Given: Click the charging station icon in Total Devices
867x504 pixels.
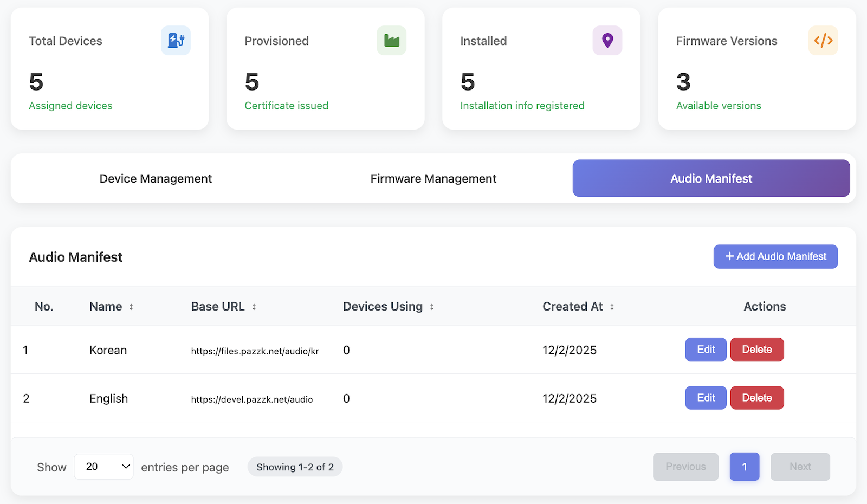Looking at the screenshot, I should [176, 41].
